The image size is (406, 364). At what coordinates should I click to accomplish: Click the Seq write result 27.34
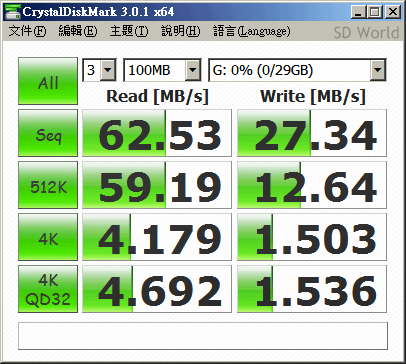(x=312, y=133)
